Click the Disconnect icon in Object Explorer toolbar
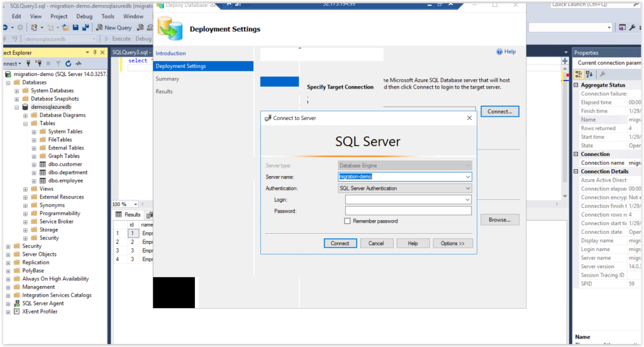This screenshot has height=347, width=644. tap(38, 63)
